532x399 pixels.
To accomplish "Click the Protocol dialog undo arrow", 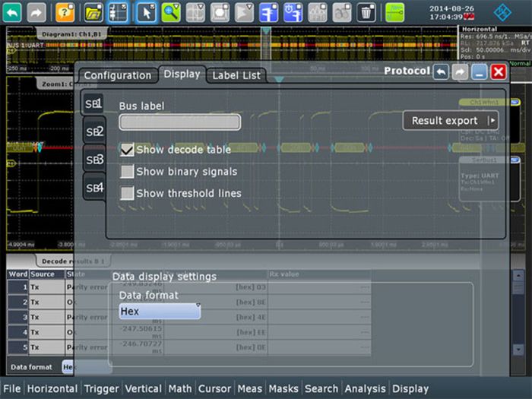I will pyautogui.click(x=441, y=72).
